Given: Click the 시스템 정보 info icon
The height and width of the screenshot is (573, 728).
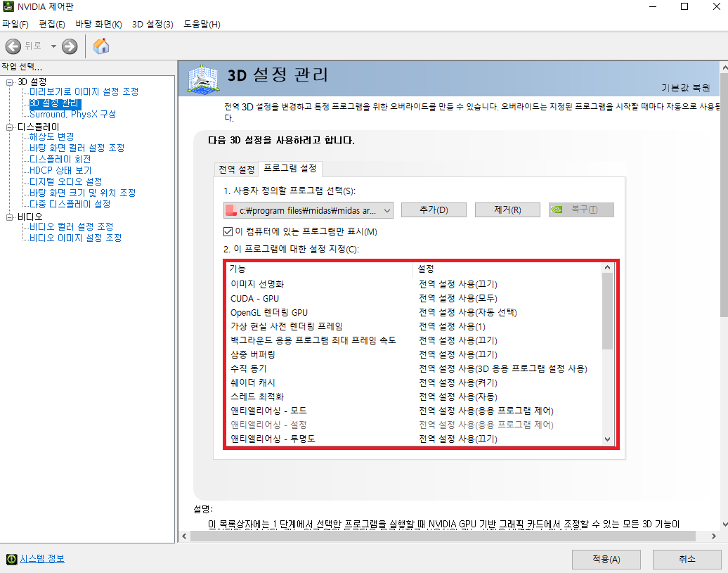Looking at the screenshot, I should pos(12,559).
